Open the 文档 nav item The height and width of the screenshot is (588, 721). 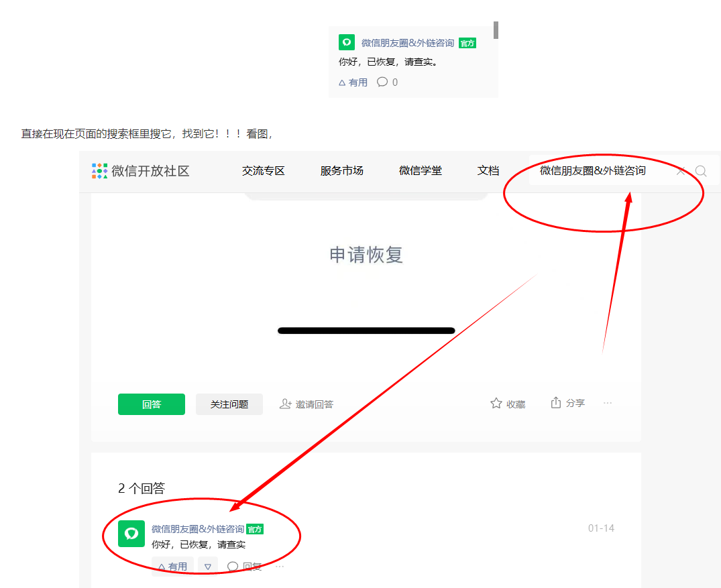tap(488, 171)
